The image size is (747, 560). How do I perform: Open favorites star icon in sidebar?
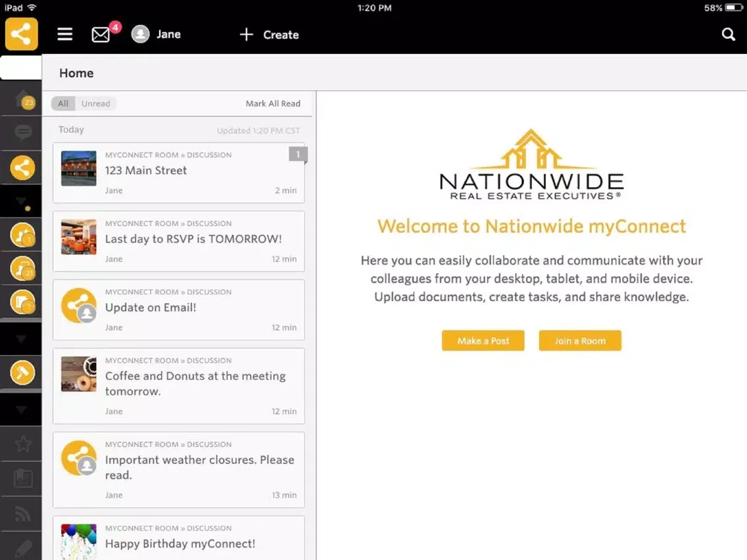click(23, 444)
